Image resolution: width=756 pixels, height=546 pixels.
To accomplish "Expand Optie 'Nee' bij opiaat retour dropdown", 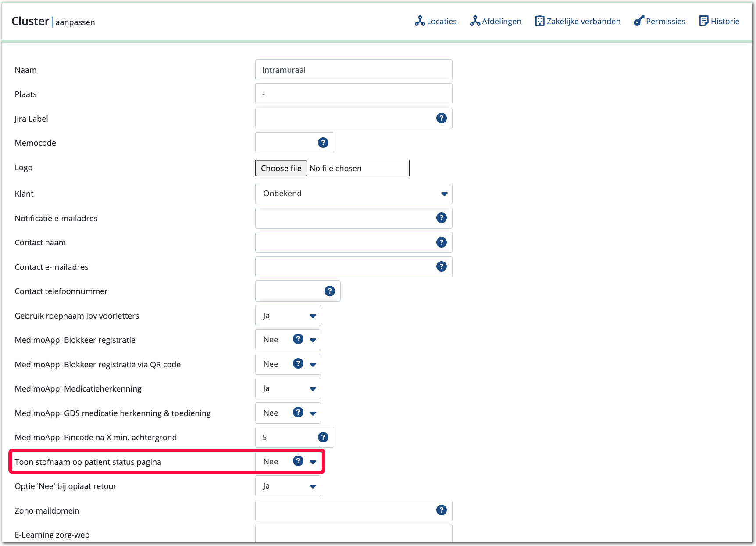I will pos(288,486).
